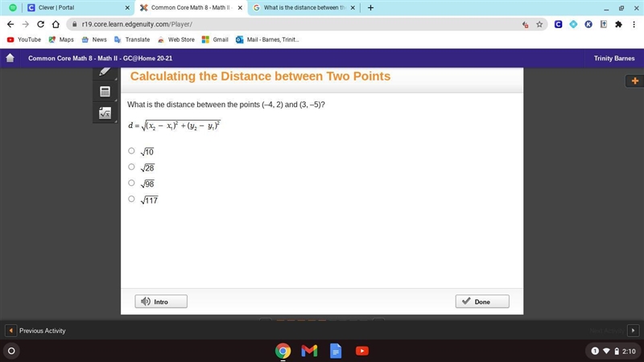Choose answer square root of 98
The width and height of the screenshot is (644, 362).
click(131, 183)
